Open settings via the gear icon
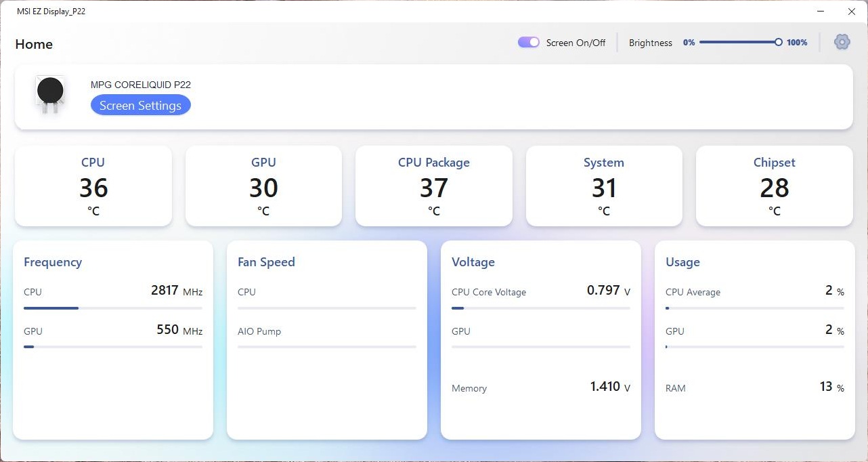The width and height of the screenshot is (868, 462). (842, 42)
